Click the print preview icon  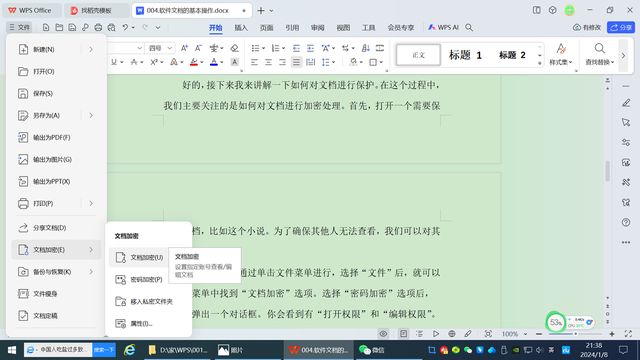pyautogui.click(x=111, y=27)
